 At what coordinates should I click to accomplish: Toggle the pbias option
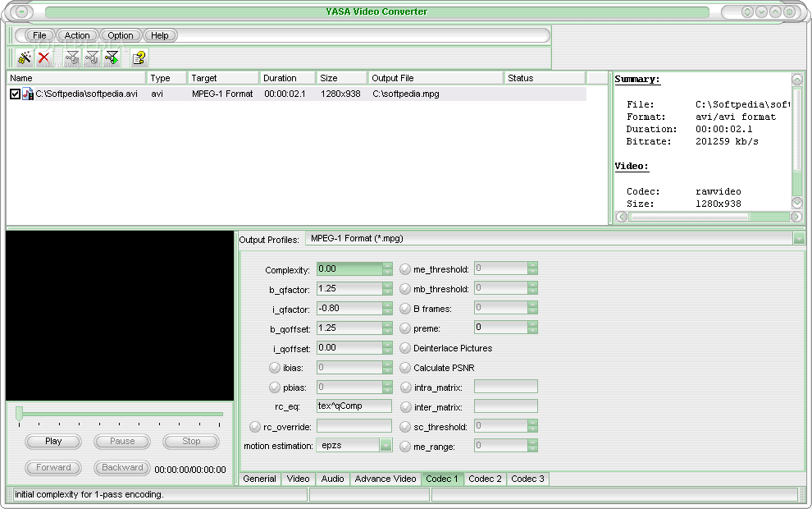(x=275, y=387)
